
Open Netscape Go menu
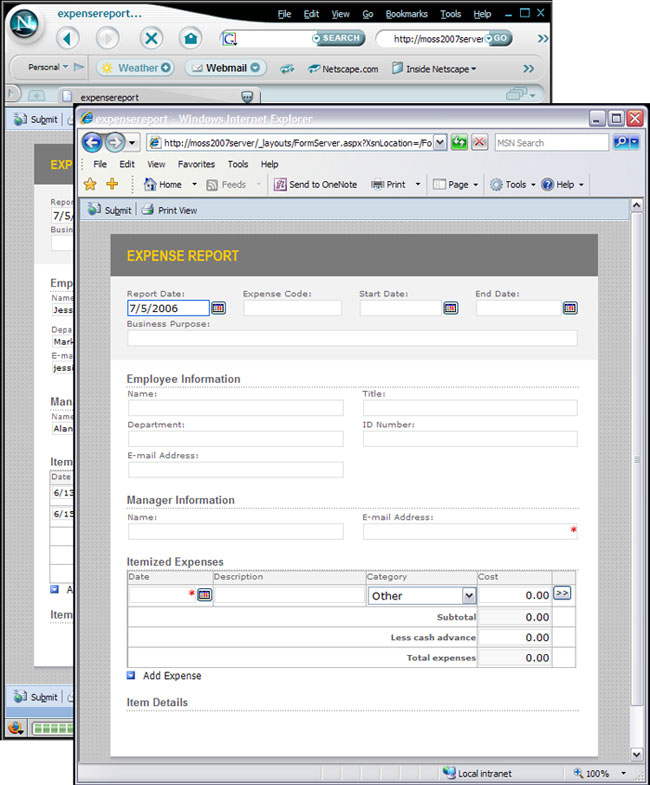pos(368,14)
